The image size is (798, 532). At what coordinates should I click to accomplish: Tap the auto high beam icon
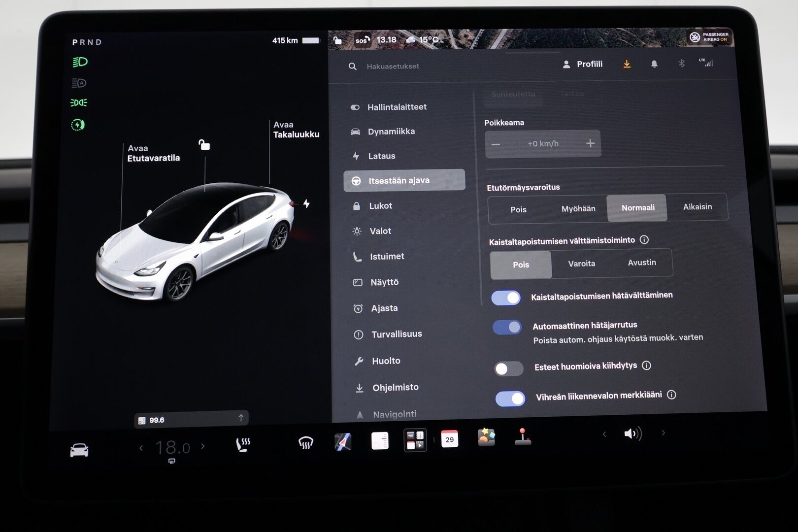pos(79,83)
